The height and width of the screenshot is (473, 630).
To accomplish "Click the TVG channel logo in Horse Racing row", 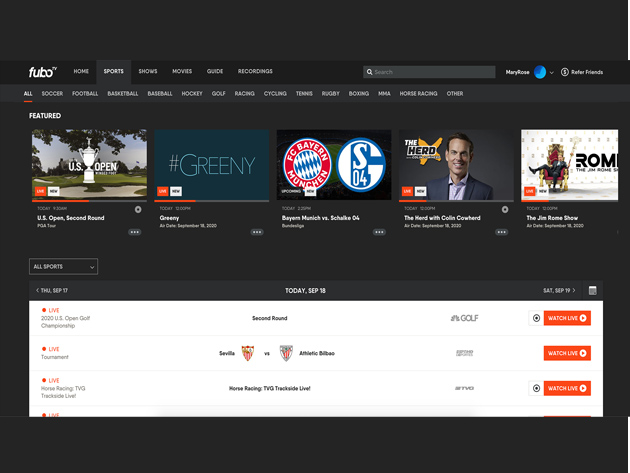I will [464, 388].
